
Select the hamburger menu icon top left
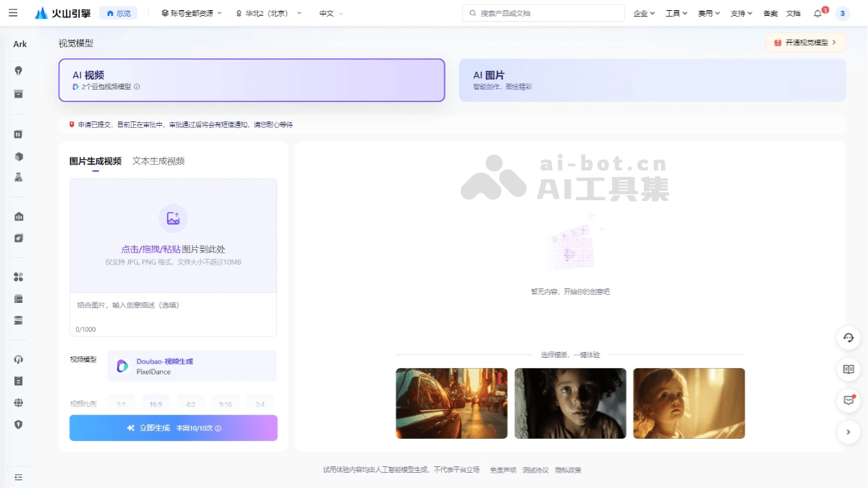point(13,12)
